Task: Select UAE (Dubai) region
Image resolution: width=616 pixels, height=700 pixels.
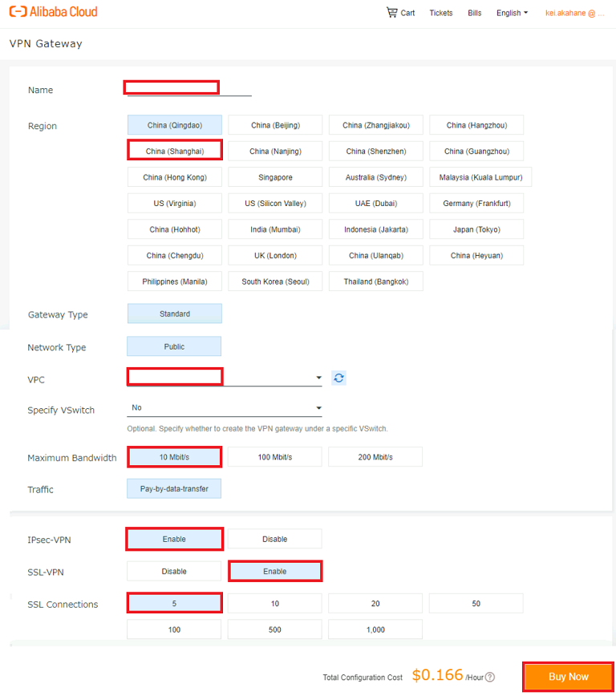Action: (x=376, y=203)
